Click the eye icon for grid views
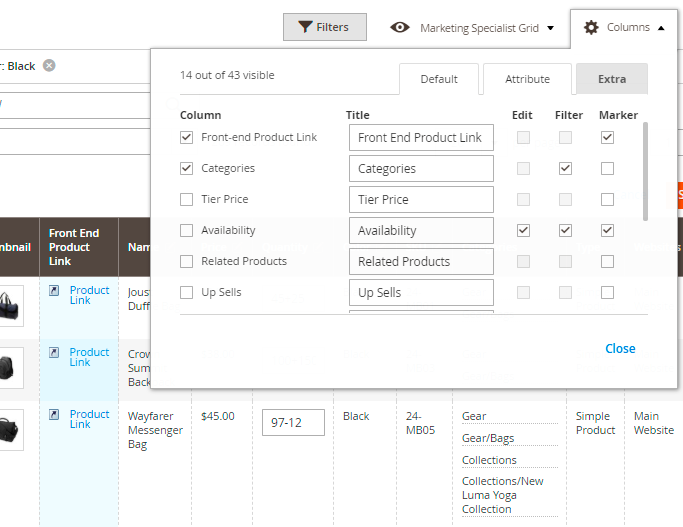 tap(400, 27)
